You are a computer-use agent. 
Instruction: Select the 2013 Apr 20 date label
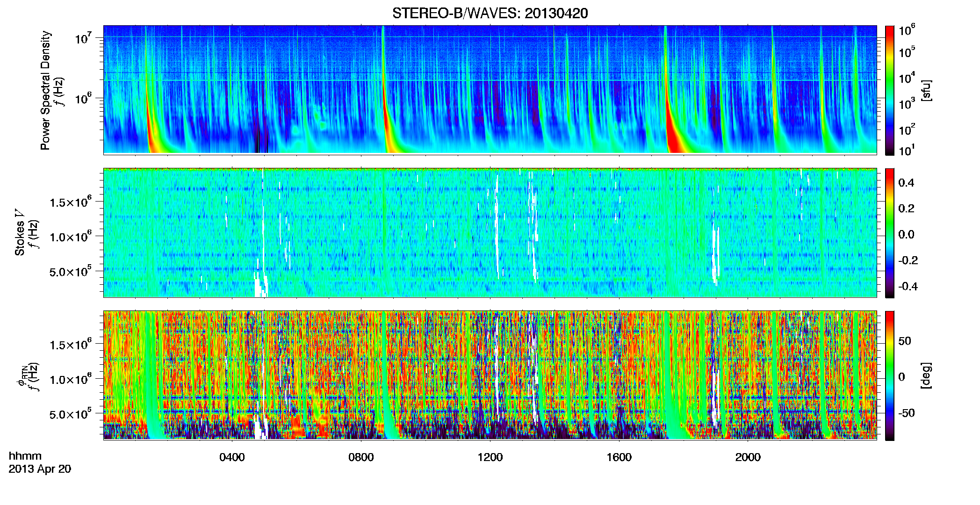(40, 469)
